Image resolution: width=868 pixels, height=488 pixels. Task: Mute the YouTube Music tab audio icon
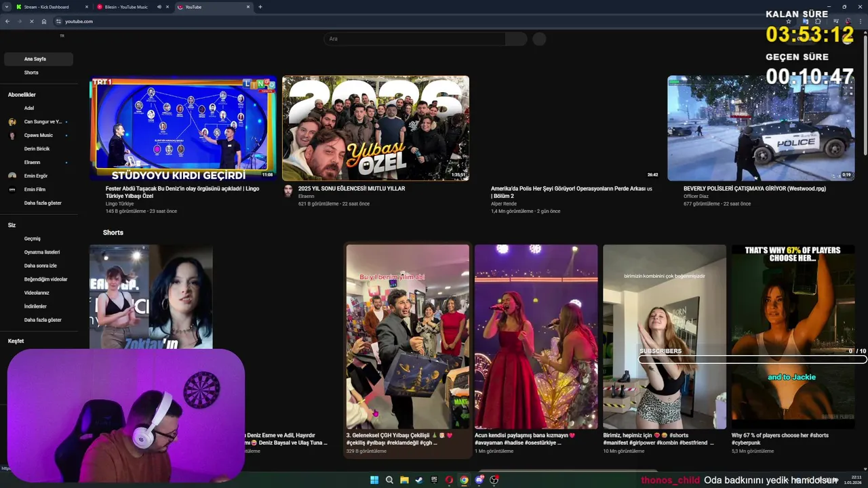pyautogui.click(x=159, y=7)
